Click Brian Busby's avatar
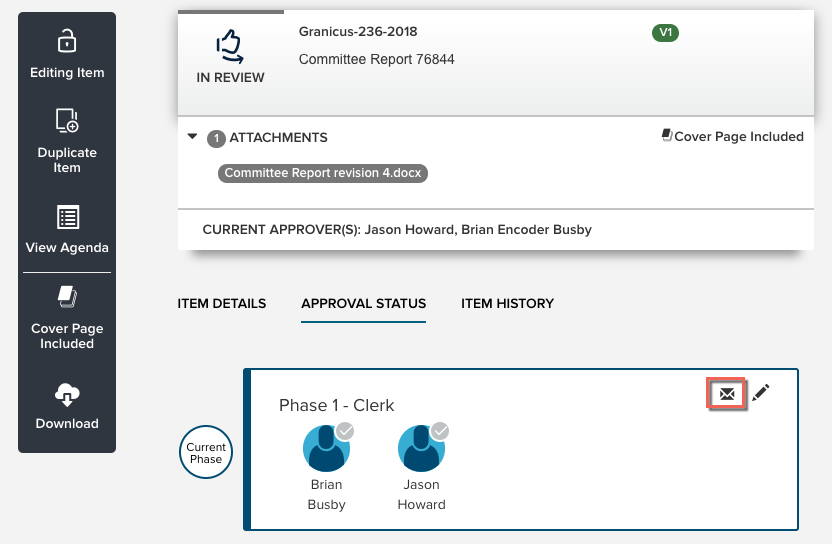 click(x=326, y=449)
